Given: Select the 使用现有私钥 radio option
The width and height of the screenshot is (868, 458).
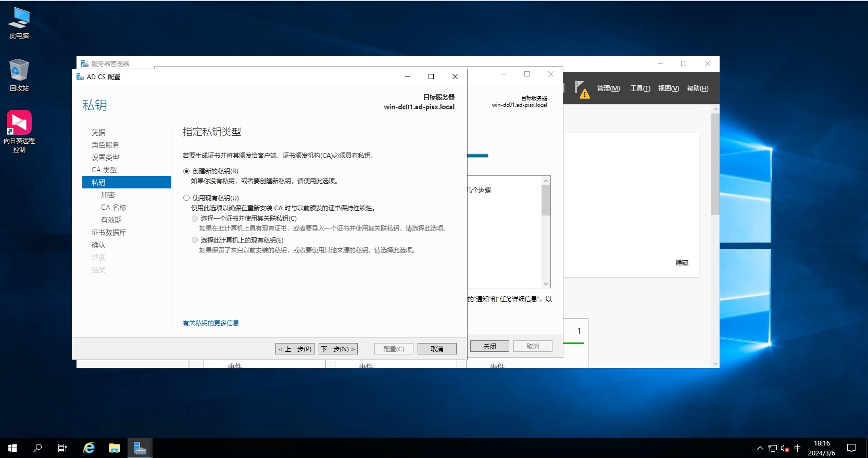Looking at the screenshot, I should 186,198.
